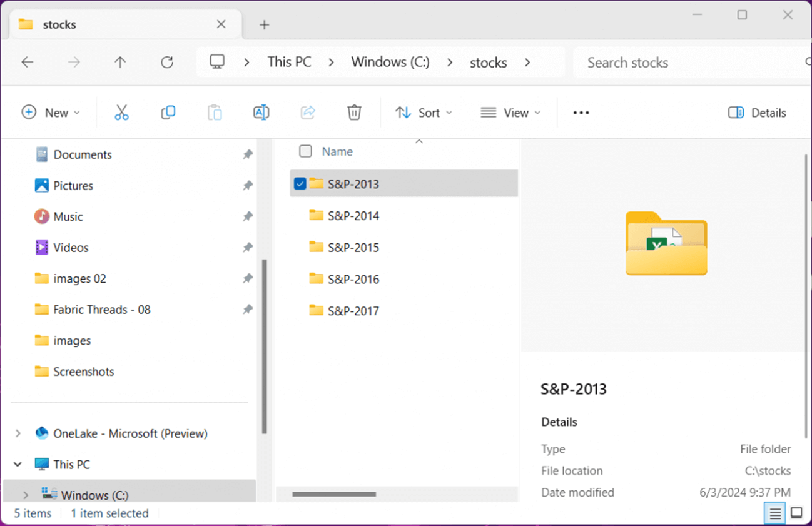Select Pictures in the navigation pane
This screenshot has width=812, height=526.
click(73, 186)
